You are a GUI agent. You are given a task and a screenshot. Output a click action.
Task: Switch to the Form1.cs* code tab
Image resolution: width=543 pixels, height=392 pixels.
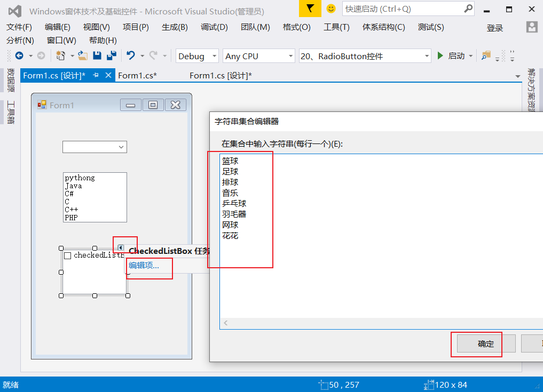pyautogui.click(x=137, y=75)
